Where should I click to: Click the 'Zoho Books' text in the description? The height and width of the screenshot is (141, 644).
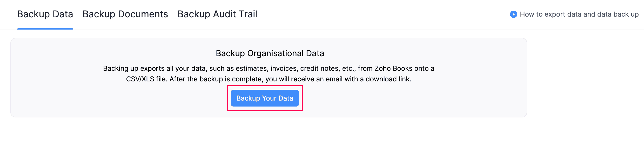point(393,68)
